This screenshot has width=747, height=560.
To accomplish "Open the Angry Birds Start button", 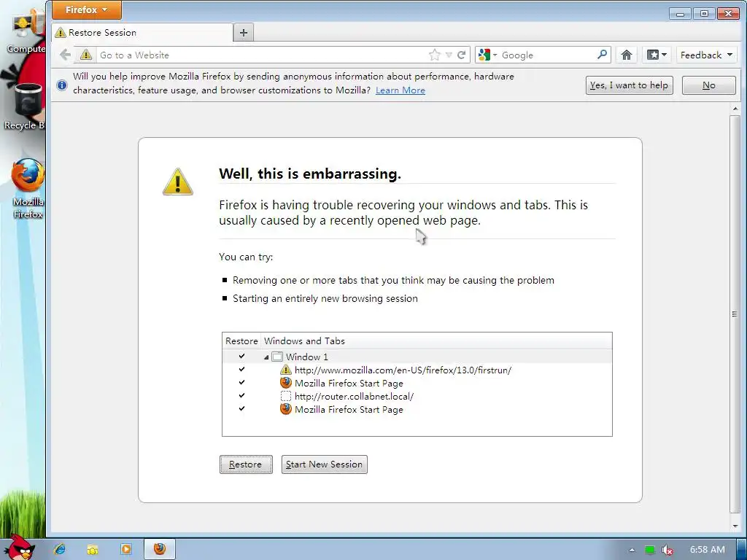I will (18, 547).
